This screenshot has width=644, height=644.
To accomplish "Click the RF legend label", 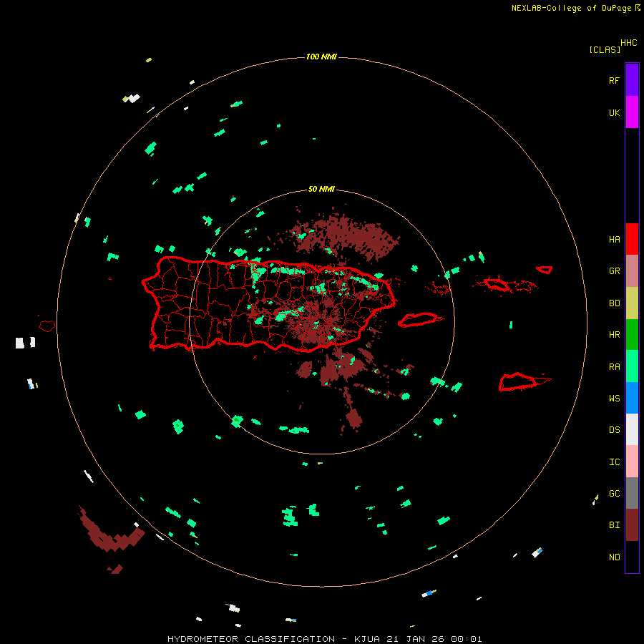I will [614, 80].
